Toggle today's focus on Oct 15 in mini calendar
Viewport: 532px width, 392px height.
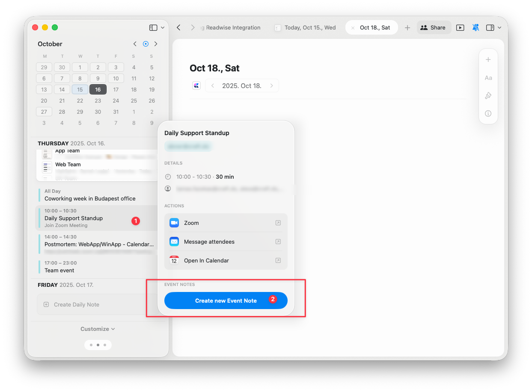tap(80, 89)
